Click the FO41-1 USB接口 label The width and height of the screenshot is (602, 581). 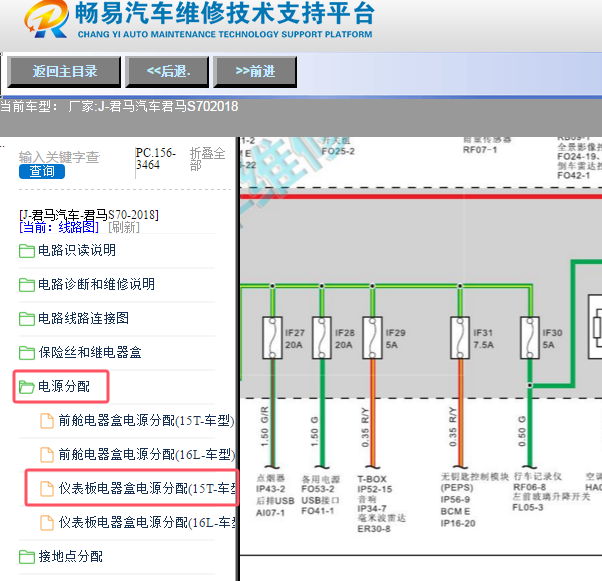tap(318, 511)
